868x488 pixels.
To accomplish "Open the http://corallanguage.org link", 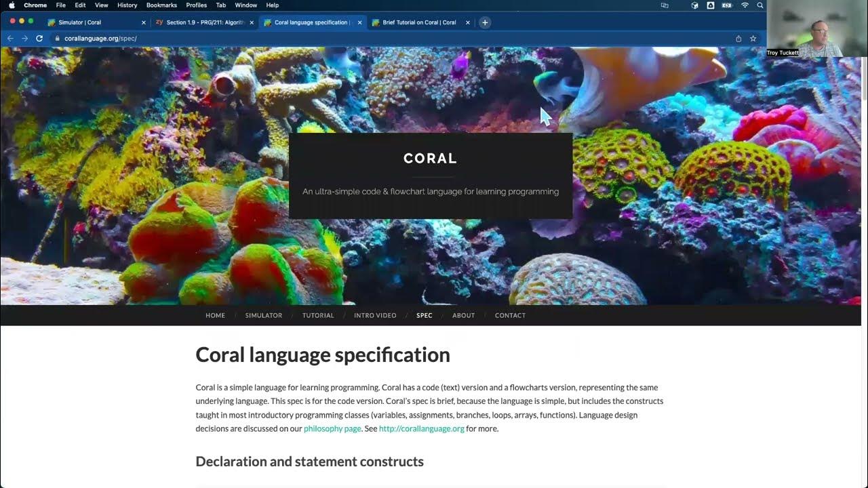I will (422, 428).
